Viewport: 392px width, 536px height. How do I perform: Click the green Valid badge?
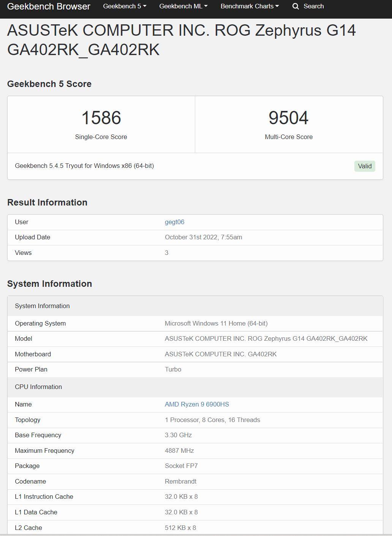click(x=364, y=166)
